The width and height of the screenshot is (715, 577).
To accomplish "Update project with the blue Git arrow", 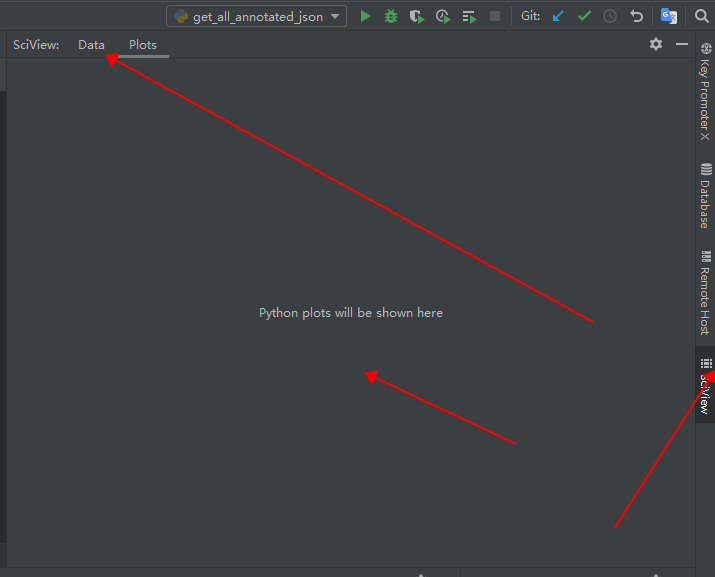I will point(558,16).
